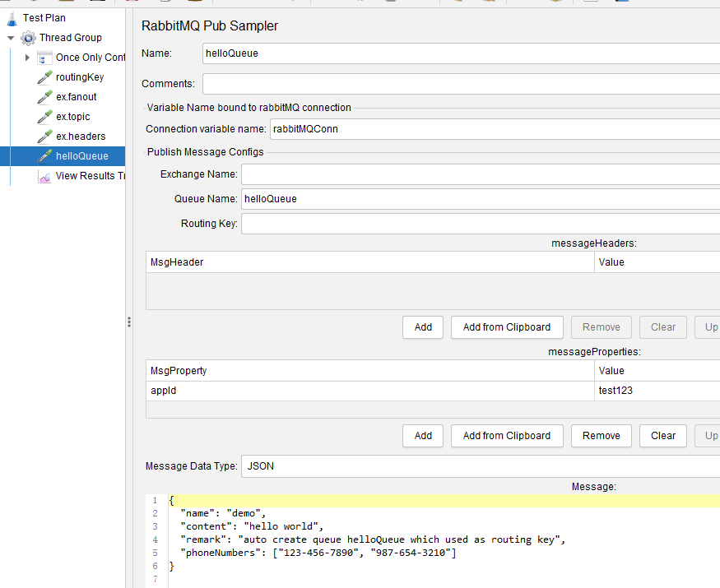Click Add from Clipboard under messageProperties
720x588 pixels.
pos(507,436)
